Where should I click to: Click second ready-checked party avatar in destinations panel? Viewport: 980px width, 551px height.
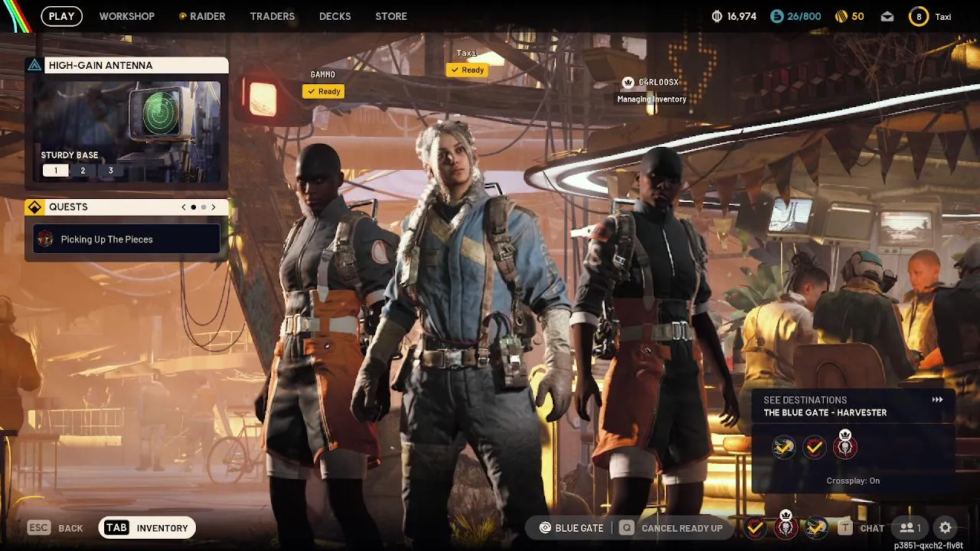814,446
